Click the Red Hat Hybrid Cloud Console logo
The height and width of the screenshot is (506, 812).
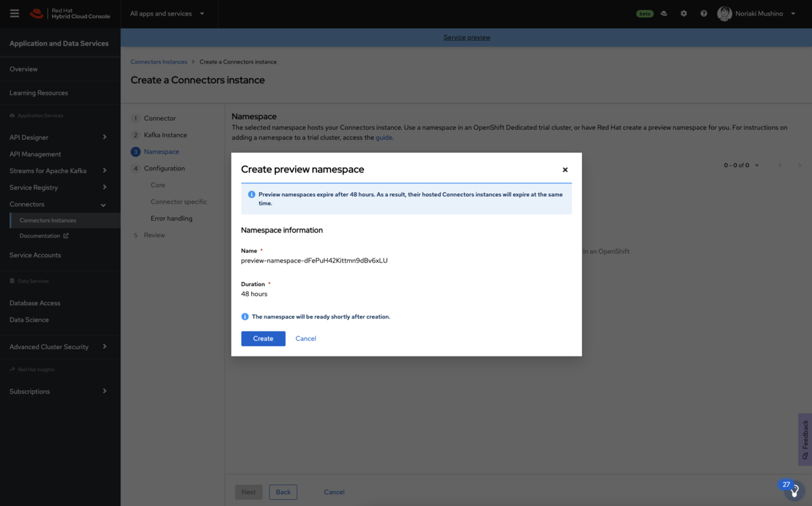(70, 14)
